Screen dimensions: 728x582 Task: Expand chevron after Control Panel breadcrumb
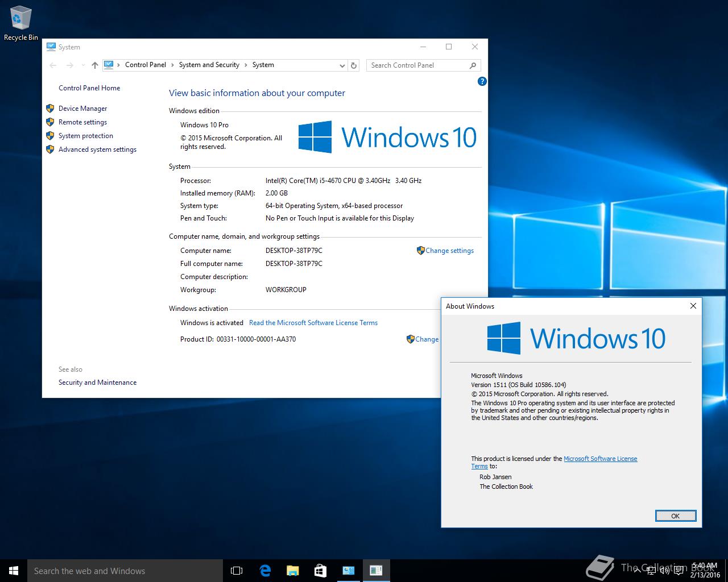click(172, 65)
